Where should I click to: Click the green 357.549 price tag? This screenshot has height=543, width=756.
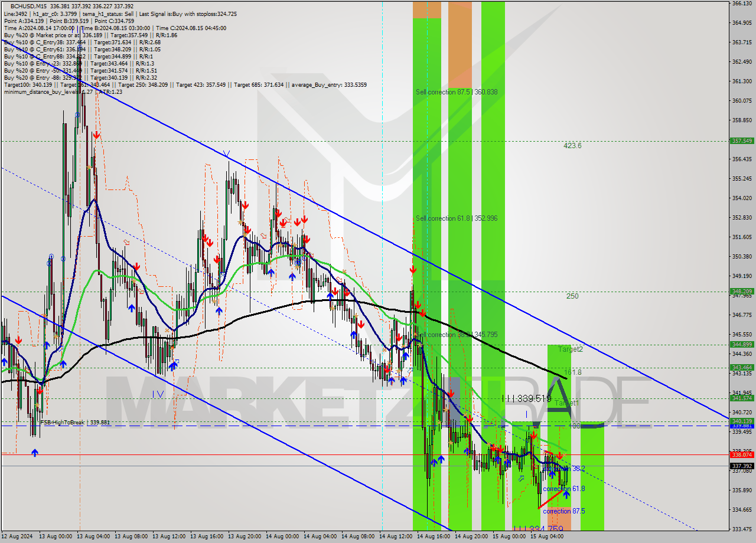[742, 141]
